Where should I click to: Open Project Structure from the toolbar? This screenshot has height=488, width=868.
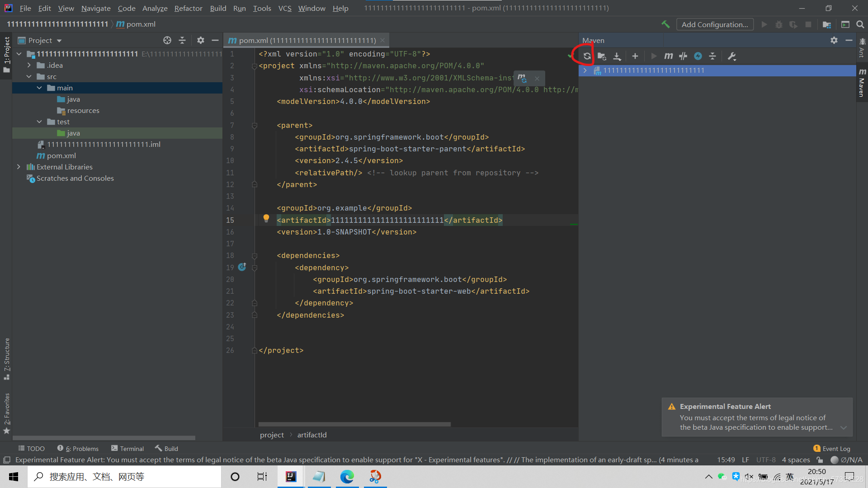pyautogui.click(x=827, y=24)
